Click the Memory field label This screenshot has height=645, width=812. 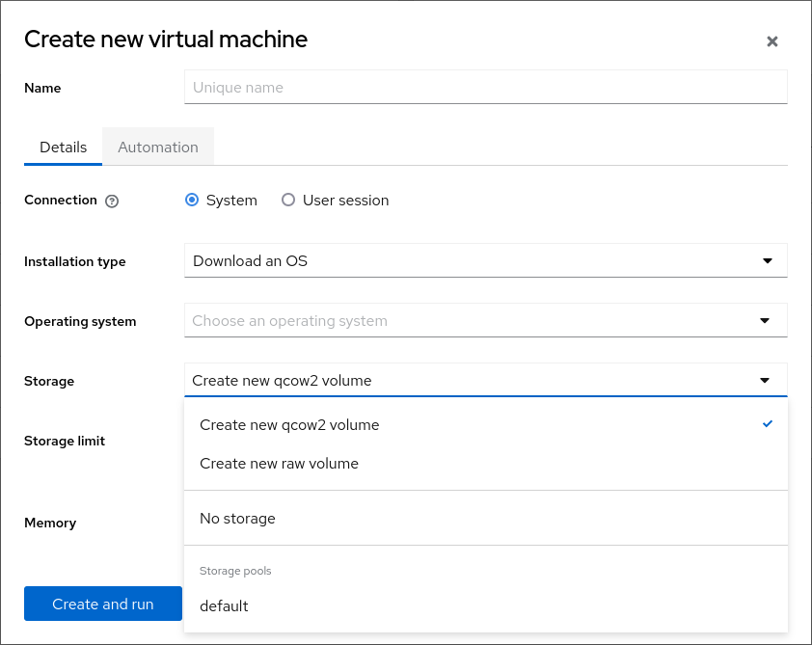(x=50, y=523)
